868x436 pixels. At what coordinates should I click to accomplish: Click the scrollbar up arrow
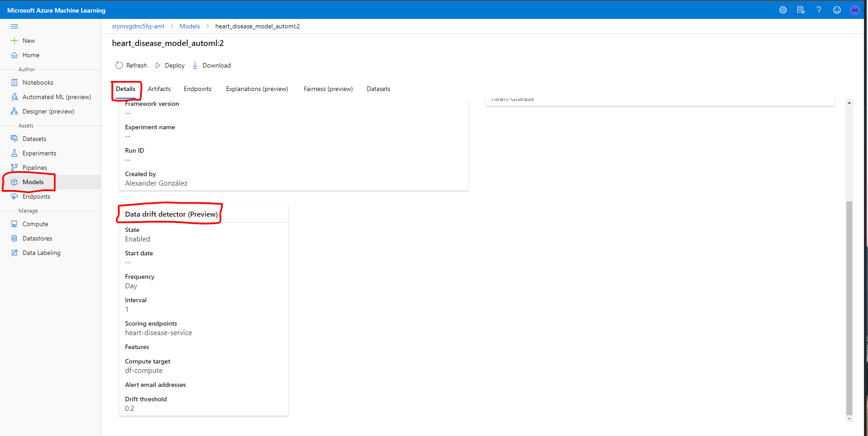pyautogui.click(x=849, y=103)
